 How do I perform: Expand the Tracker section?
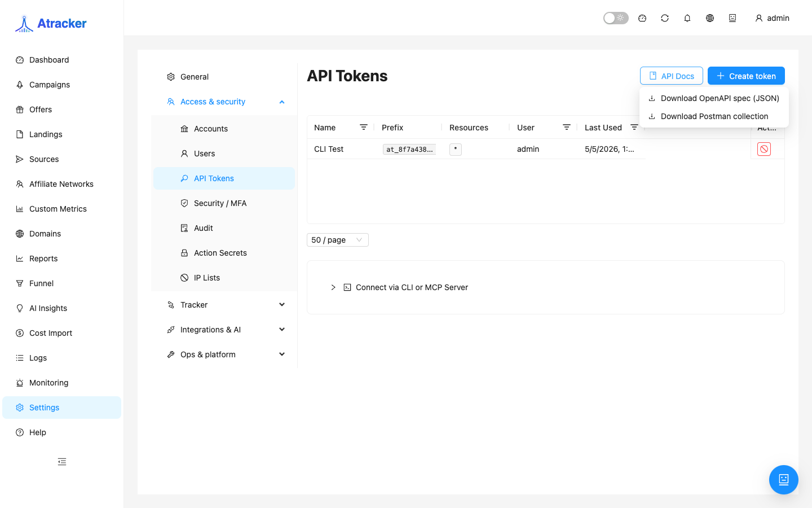click(x=224, y=305)
